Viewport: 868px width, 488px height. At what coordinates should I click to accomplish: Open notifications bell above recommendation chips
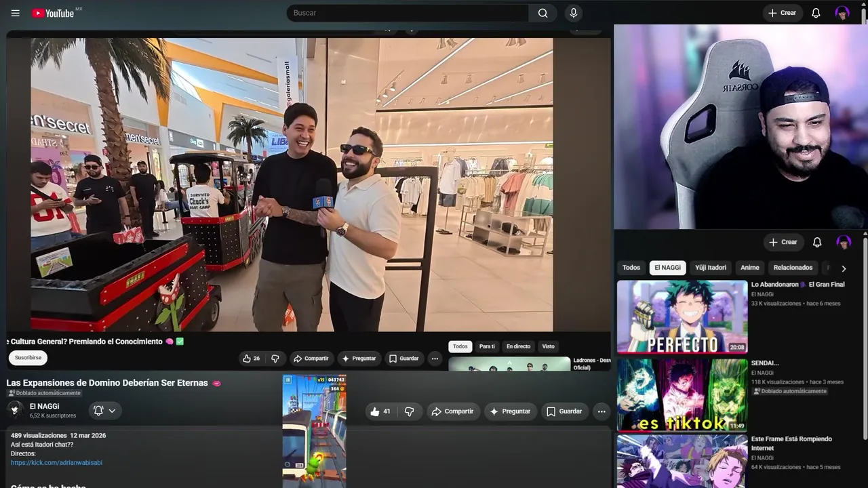[x=817, y=242]
